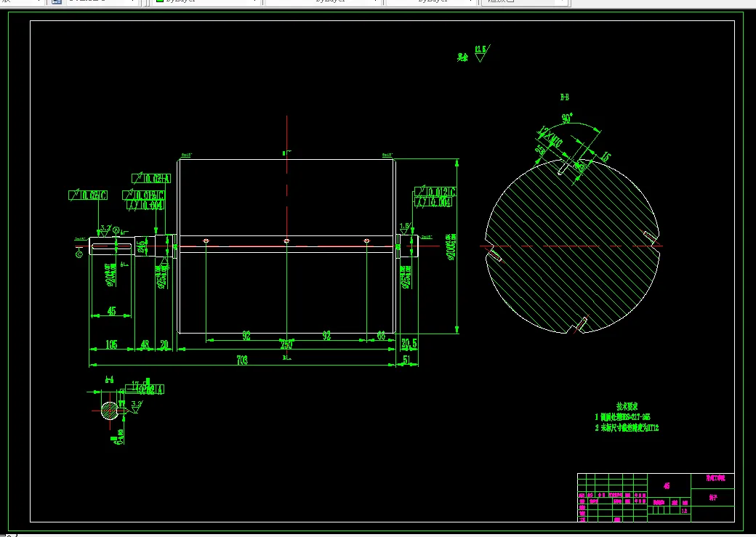756x537 pixels.
Task: Select the 3.2 roughness symbol in section A-A
Action: [136, 407]
